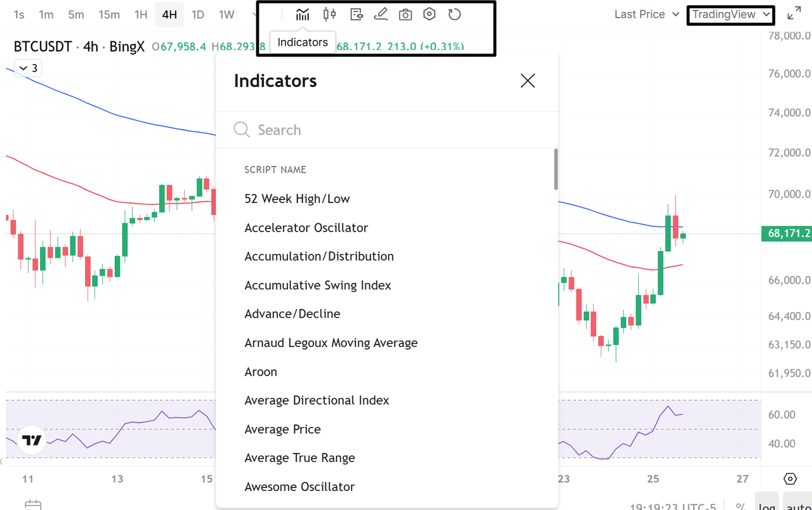Select Average True Range indicator

pos(299,458)
